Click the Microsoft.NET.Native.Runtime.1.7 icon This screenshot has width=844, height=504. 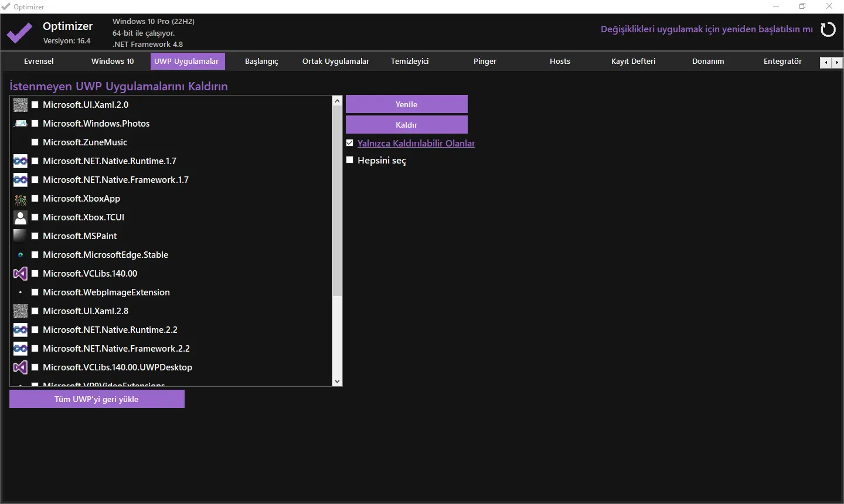(x=21, y=161)
